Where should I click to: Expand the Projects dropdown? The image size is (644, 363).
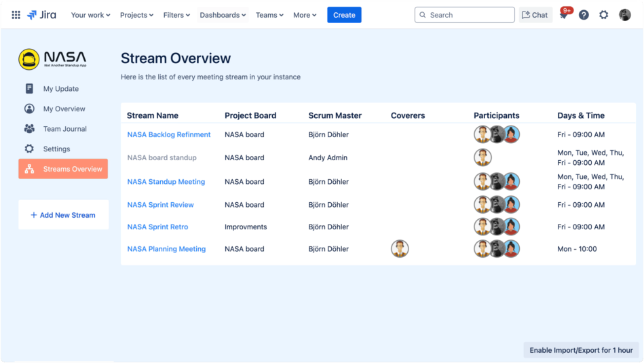137,15
